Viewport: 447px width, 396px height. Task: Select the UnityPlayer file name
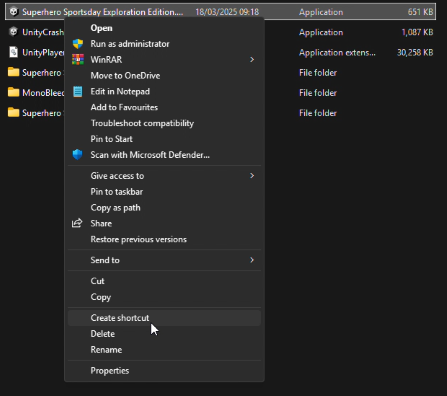tap(43, 52)
